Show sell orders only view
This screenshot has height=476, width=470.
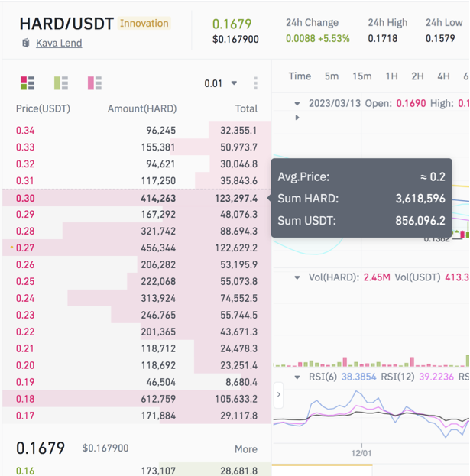(95, 83)
